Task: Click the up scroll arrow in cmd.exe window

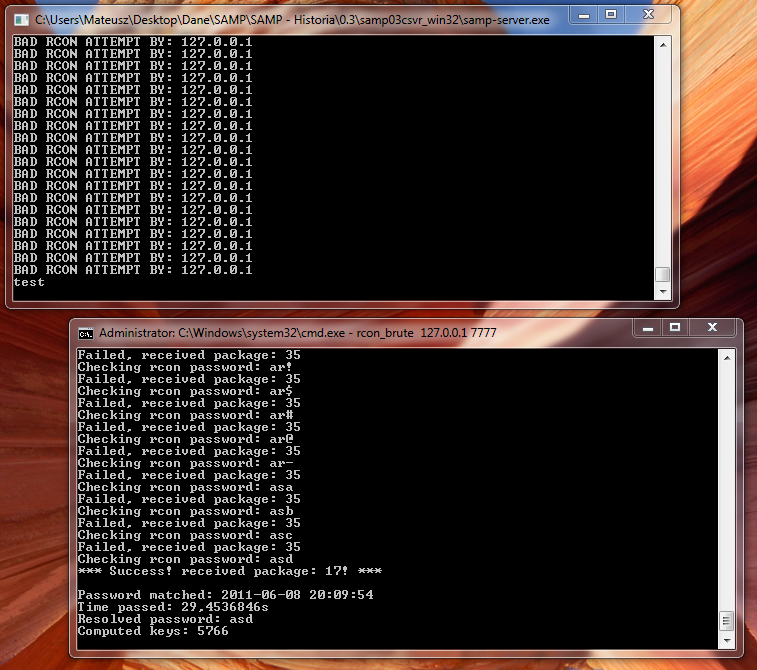Action: click(727, 358)
